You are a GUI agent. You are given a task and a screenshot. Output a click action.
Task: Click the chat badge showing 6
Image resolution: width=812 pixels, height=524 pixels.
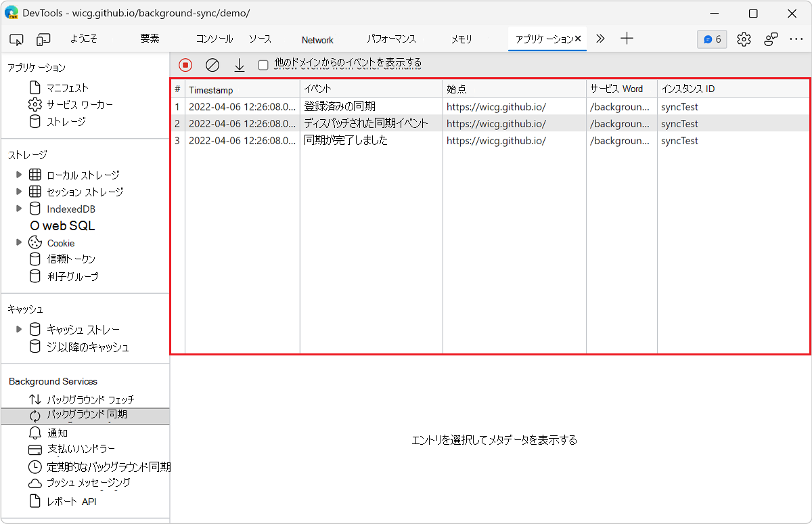point(711,39)
